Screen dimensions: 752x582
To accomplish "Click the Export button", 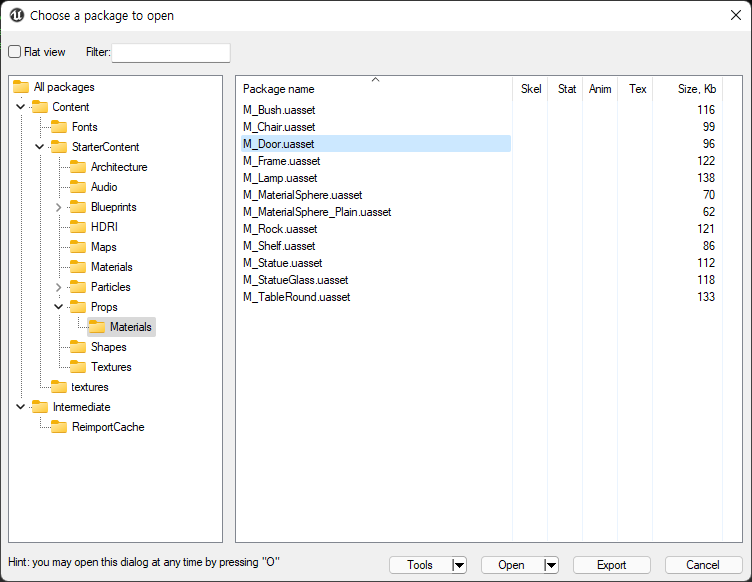I will (x=611, y=565).
